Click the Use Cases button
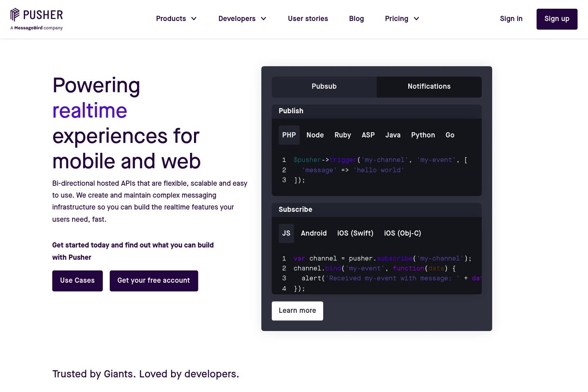 pos(77,281)
